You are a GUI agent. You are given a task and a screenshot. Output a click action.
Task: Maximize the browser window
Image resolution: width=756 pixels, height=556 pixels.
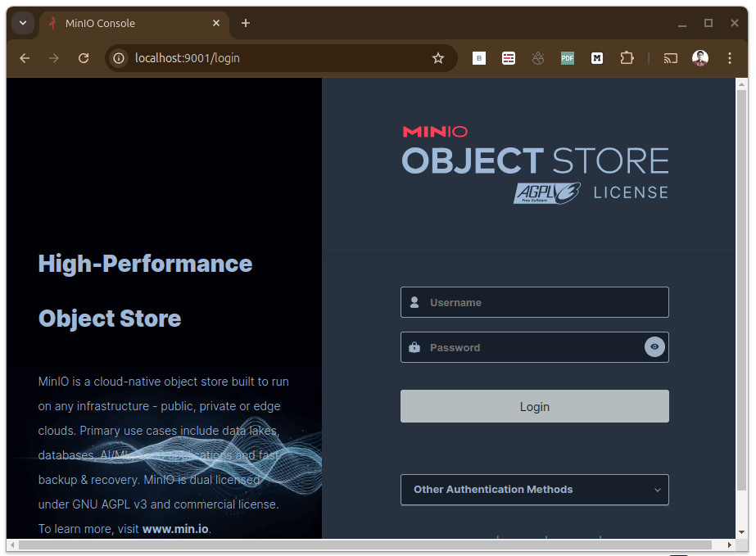708,23
